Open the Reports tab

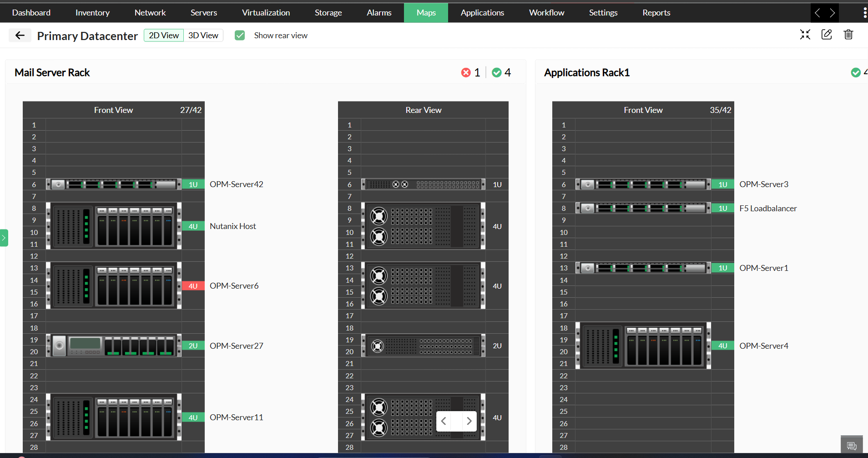656,13
